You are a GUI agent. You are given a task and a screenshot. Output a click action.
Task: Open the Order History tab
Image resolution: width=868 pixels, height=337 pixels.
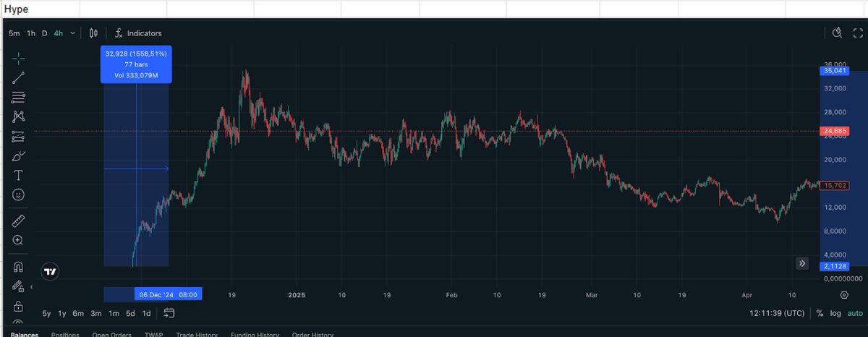(x=312, y=334)
